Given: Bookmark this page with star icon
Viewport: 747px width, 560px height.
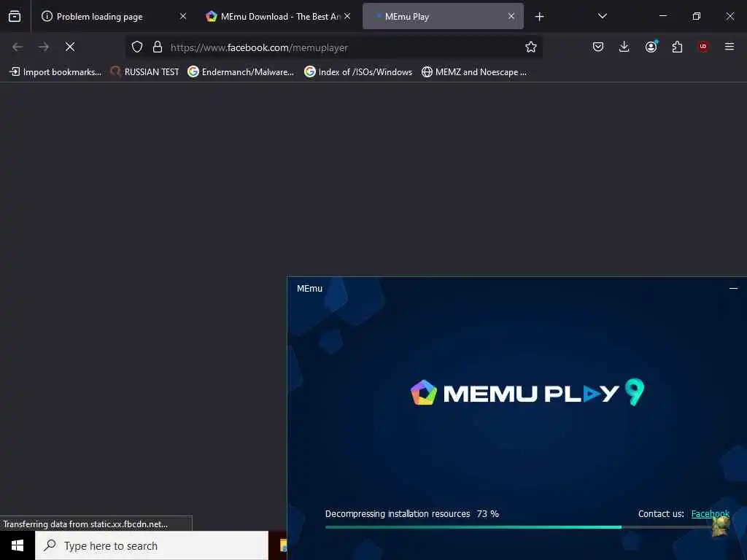Looking at the screenshot, I should point(531,47).
